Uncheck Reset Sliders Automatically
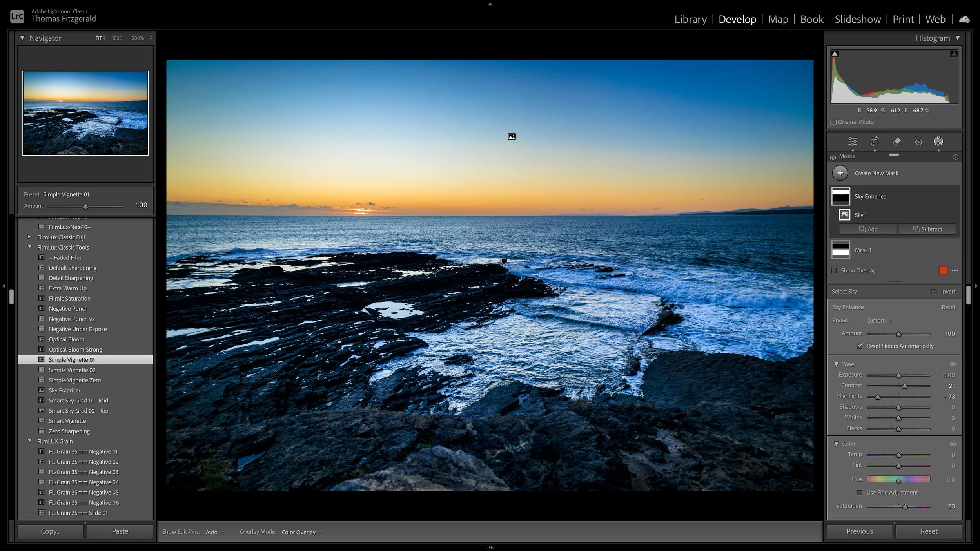 [860, 346]
